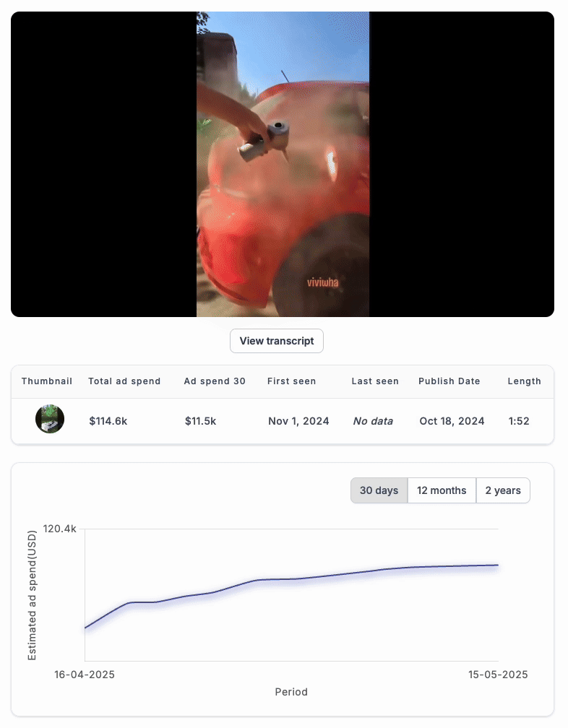Viewport: 568px width, 728px height.
Task: Click the end of the ad spend line
Action: [498, 565]
